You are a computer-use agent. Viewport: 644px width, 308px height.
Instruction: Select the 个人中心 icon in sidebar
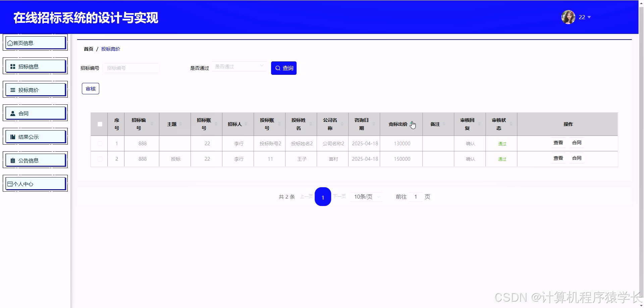point(9,184)
